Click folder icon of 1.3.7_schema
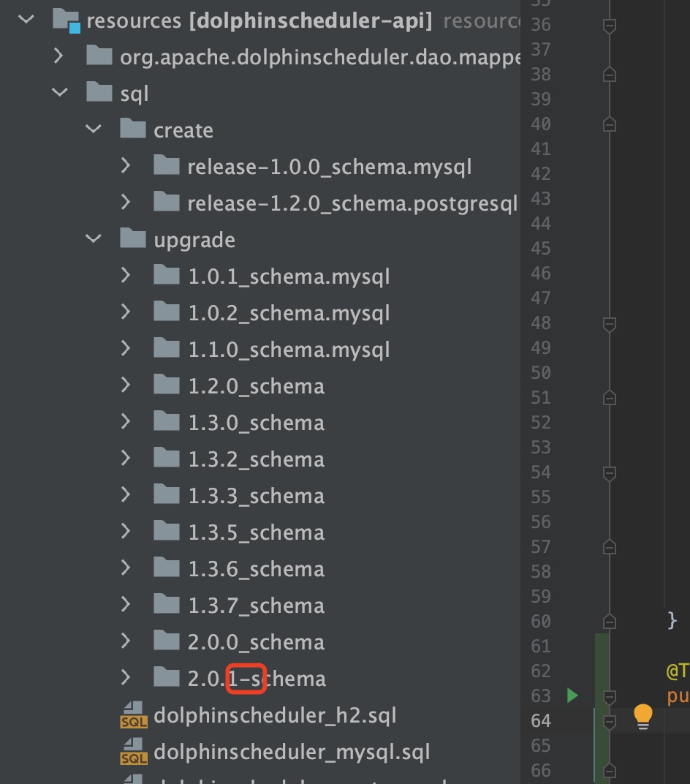The height and width of the screenshot is (784, 690). tap(167, 604)
